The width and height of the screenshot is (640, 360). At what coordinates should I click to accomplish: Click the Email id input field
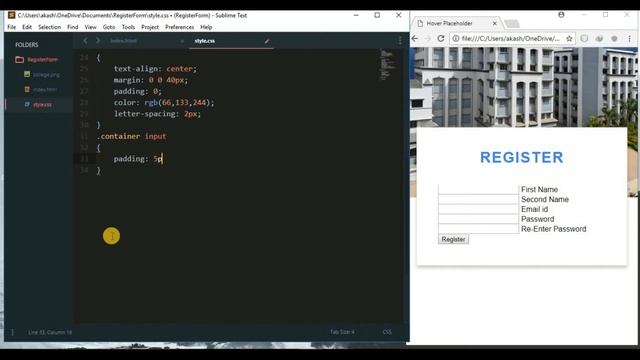(x=478, y=209)
